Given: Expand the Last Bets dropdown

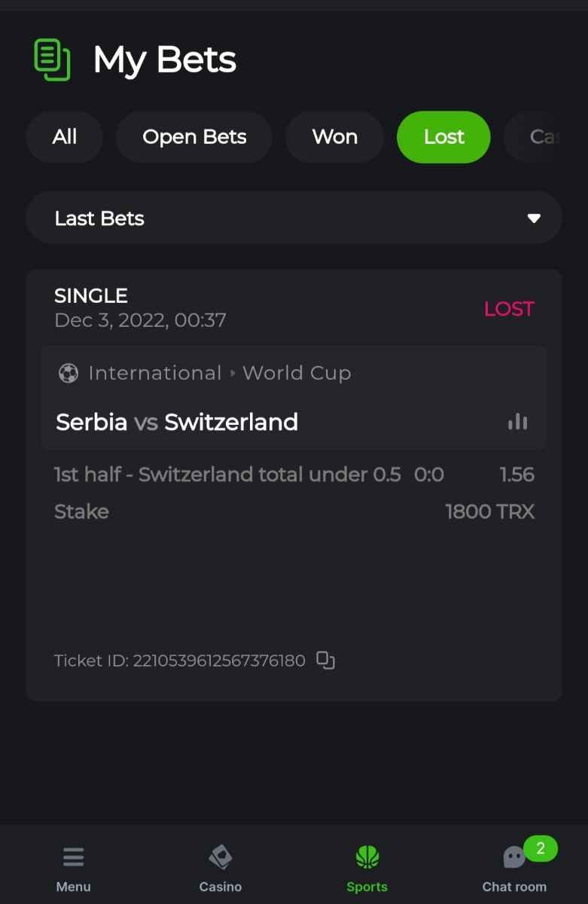Looking at the screenshot, I should tap(294, 218).
